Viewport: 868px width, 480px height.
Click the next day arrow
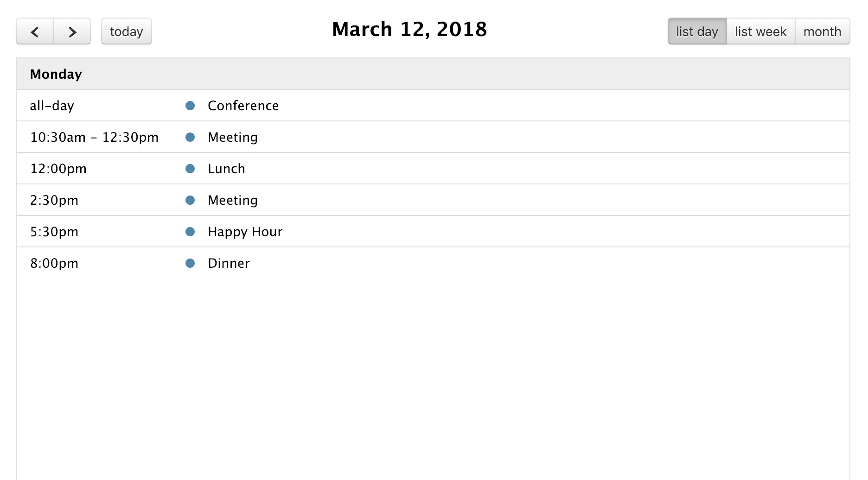coord(72,32)
